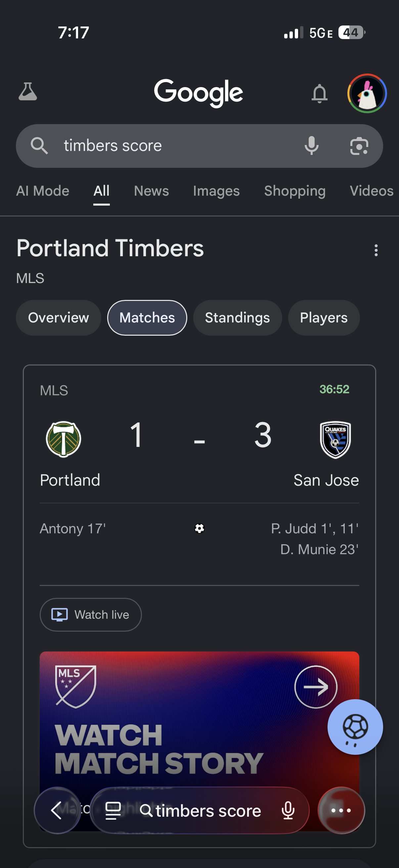Open bottom bar more options menu
The height and width of the screenshot is (868, 399).
point(341,810)
